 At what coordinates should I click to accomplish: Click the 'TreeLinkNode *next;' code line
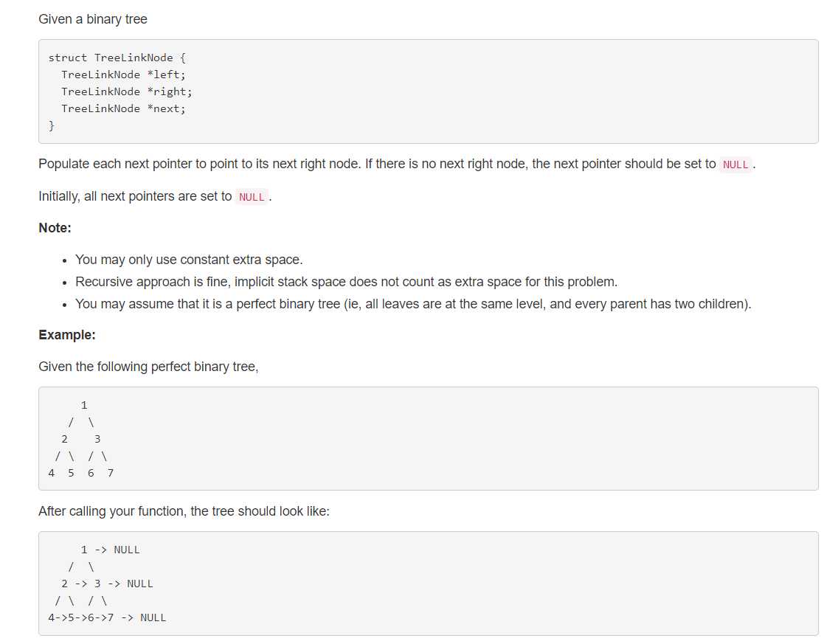pyautogui.click(x=123, y=108)
